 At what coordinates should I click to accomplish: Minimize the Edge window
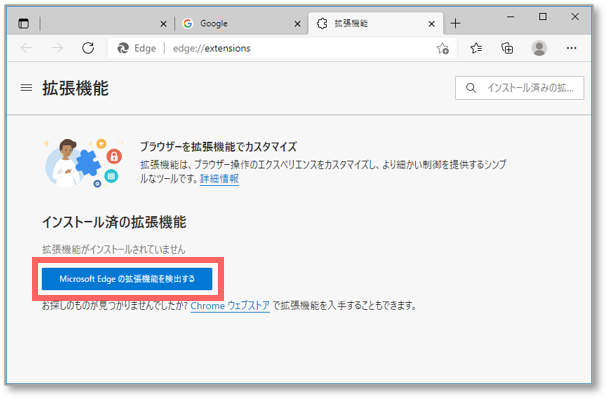pyautogui.click(x=511, y=17)
